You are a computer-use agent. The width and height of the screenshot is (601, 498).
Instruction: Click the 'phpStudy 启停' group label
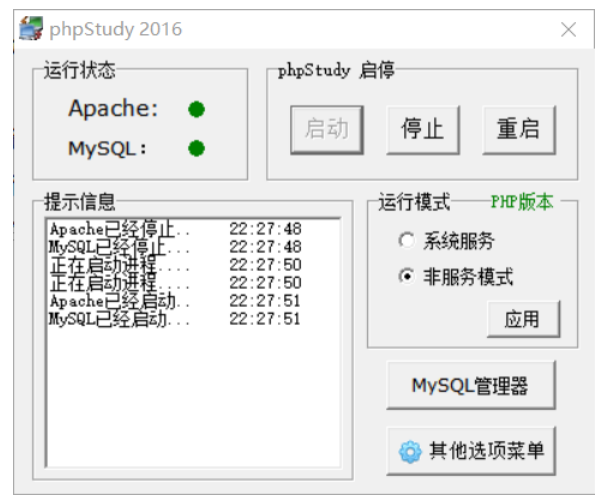336,71
